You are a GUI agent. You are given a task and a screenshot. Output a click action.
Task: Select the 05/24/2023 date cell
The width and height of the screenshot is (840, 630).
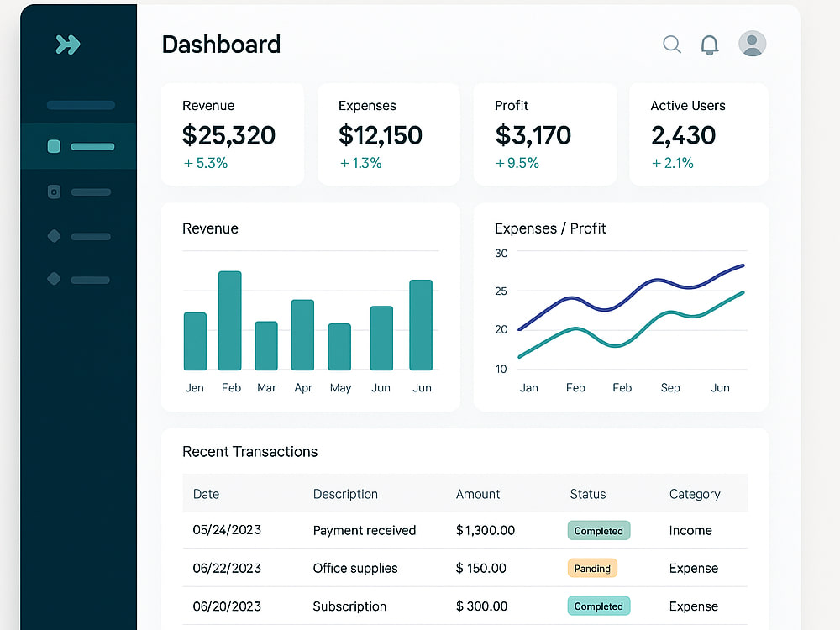pos(227,530)
